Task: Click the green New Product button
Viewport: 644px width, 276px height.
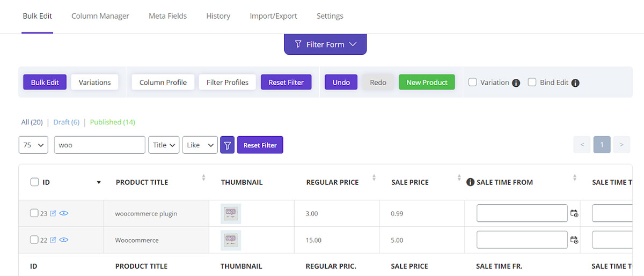Action: click(x=427, y=83)
